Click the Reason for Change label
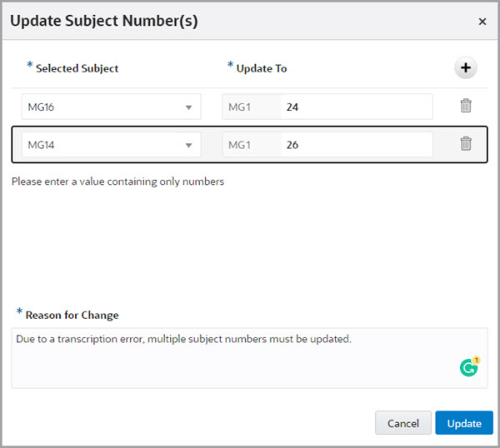This screenshot has width=500, height=448. [x=72, y=315]
